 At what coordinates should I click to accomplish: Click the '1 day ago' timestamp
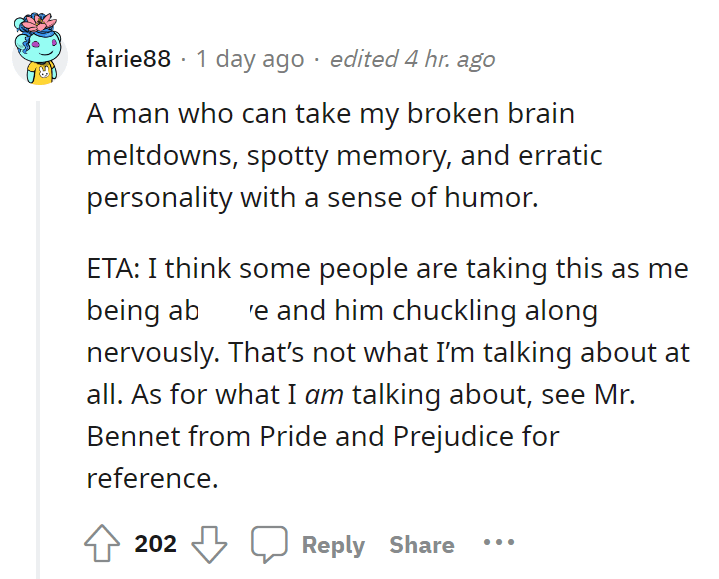pos(250,59)
